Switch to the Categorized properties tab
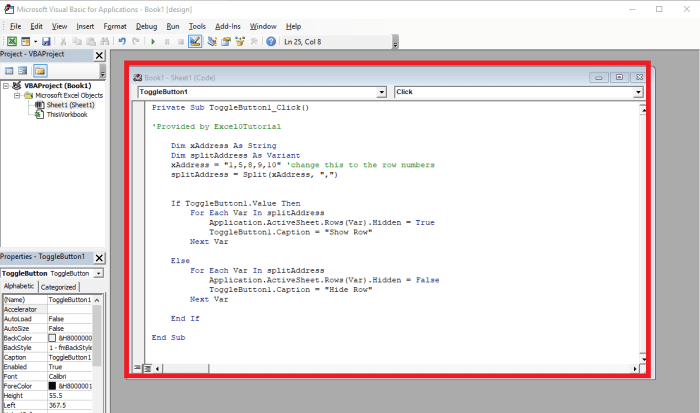Image resolution: width=700 pixels, height=413 pixels. click(x=58, y=286)
